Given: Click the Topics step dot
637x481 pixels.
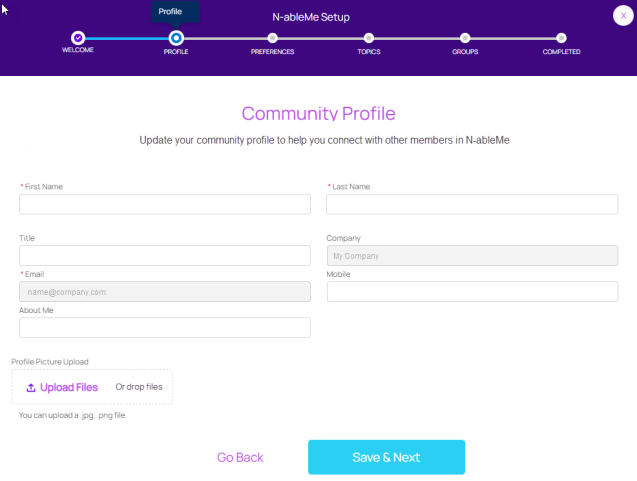Looking at the screenshot, I should [x=369, y=38].
